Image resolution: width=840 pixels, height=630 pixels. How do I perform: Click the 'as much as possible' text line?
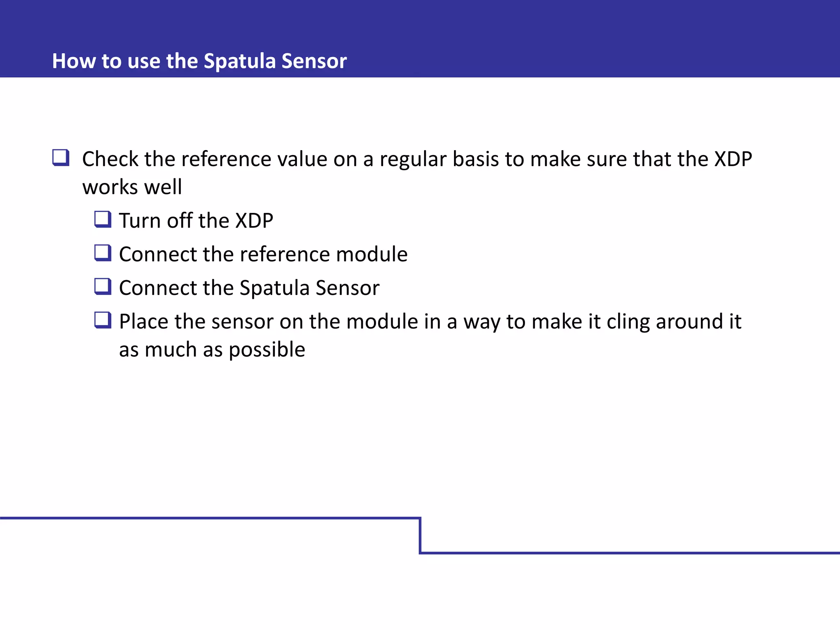[212, 350]
